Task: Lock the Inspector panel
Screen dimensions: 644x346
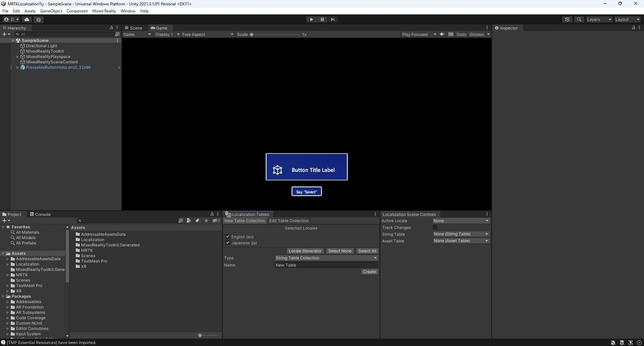Action: tap(633, 28)
